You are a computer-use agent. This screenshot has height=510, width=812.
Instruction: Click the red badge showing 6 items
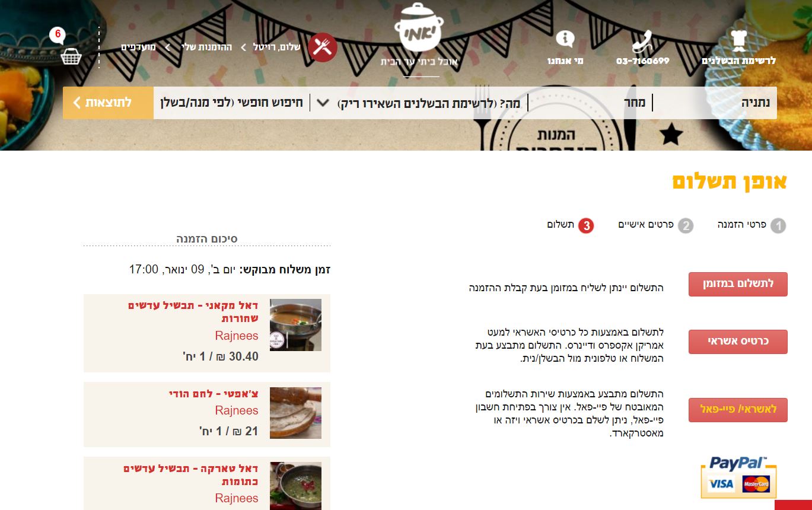pyautogui.click(x=58, y=34)
